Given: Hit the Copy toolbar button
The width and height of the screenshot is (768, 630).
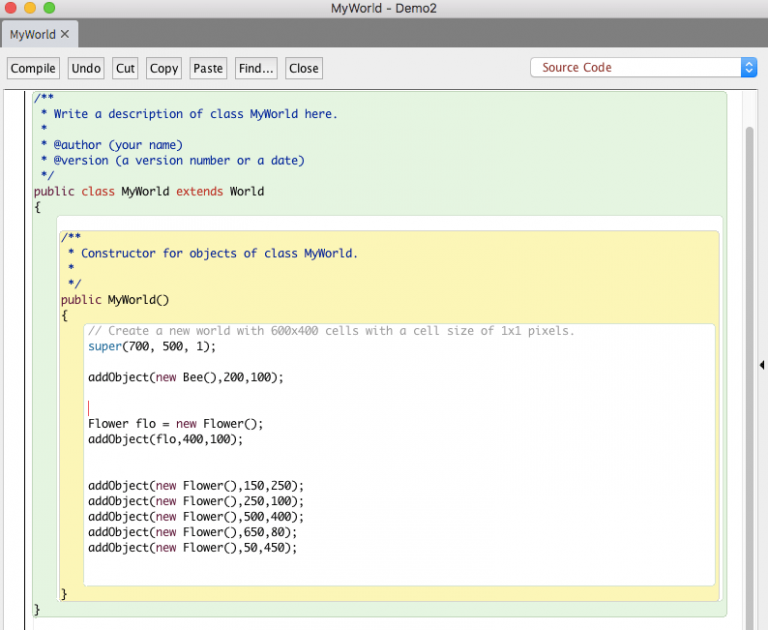Looking at the screenshot, I should point(163,68).
